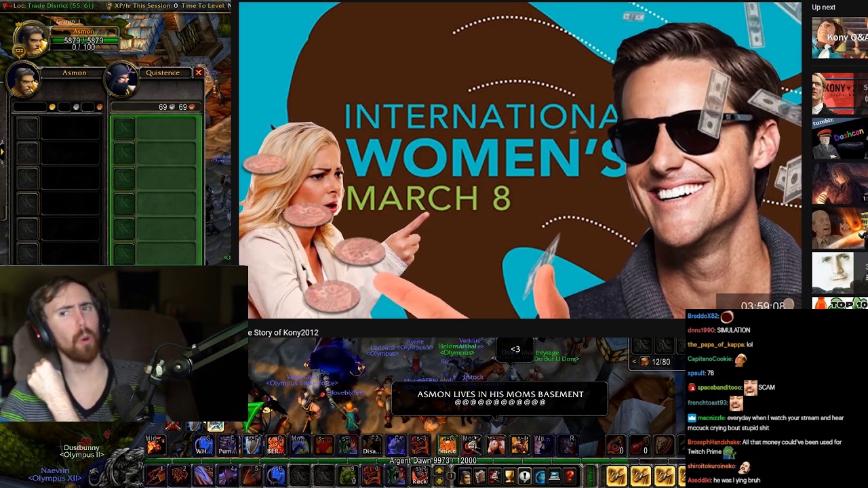This screenshot has height=488, width=868.
Task: Click the Story of Kony2012 video title
Action: pos(283,333)
